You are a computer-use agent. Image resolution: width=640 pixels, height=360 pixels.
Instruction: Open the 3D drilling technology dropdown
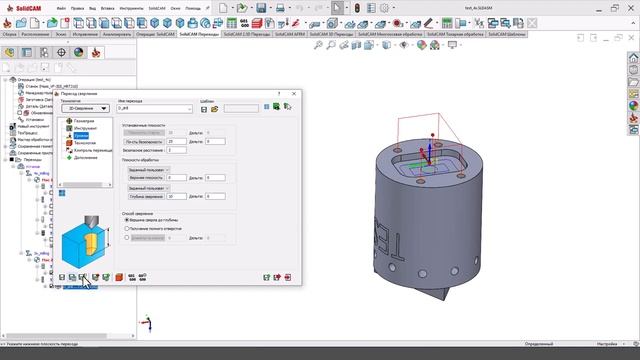click(x=86, y=108)
